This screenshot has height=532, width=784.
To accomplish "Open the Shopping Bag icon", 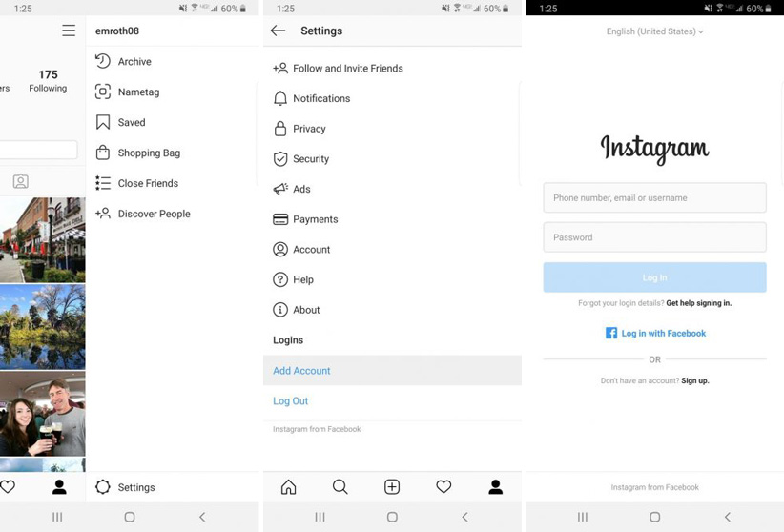I will 103,153.
